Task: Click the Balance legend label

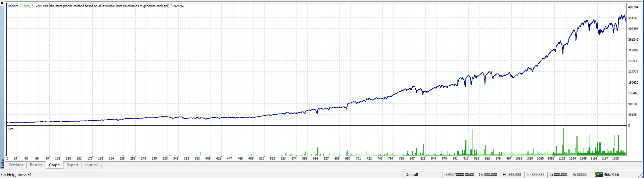Action: 13,6
